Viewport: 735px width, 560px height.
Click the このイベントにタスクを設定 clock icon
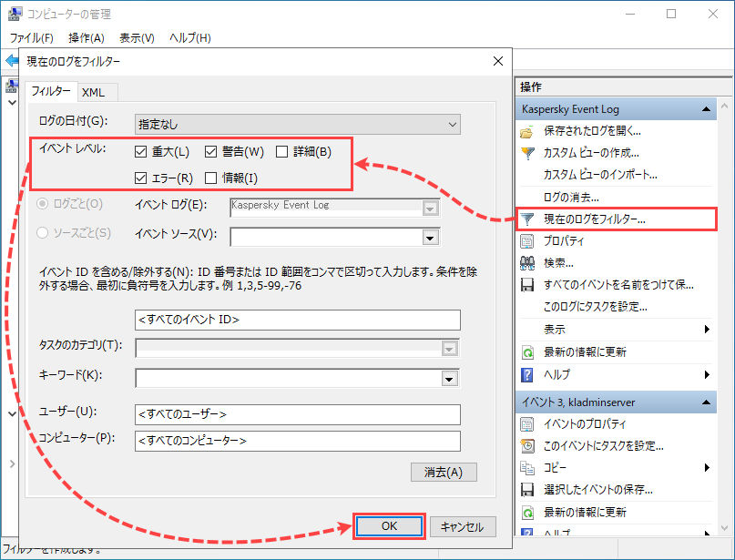pyautogui.click(x=527, y=445)
